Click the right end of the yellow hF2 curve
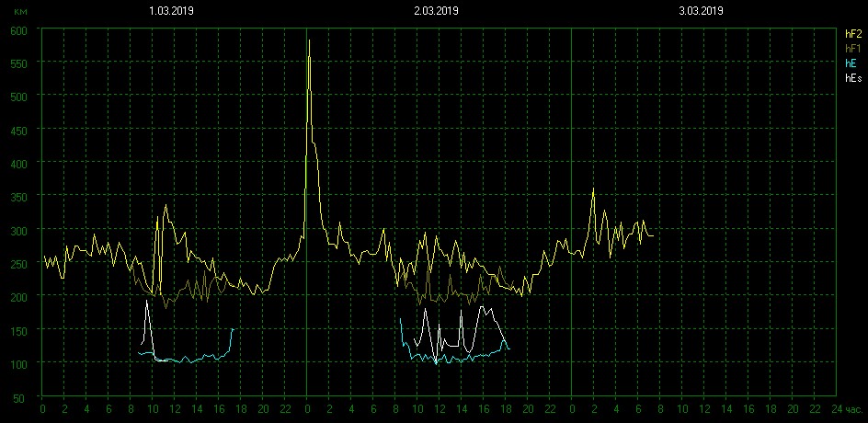Image resolution: width=868 pixels, height=423 pixels. pyautogui.click(x=653, y=236)
